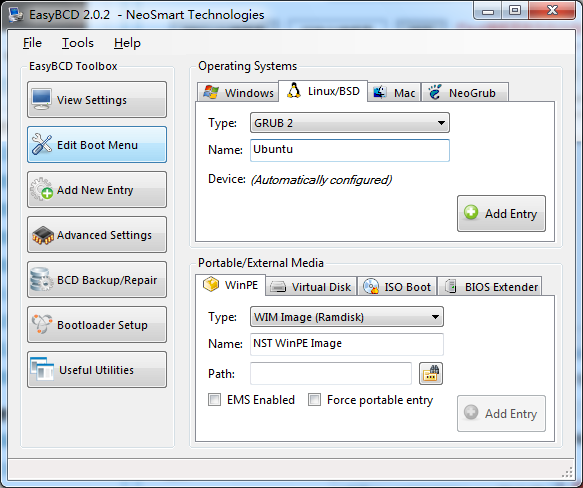Click disabled Add Entry in Portable Media

click(501, 413)
